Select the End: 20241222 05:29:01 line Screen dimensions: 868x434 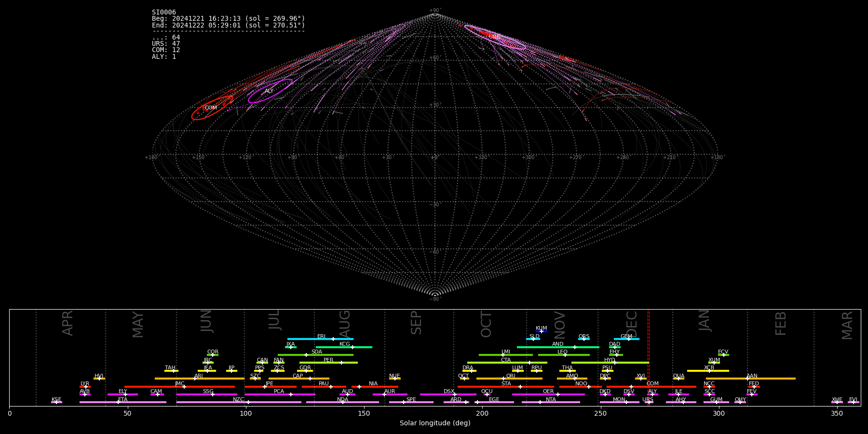[228, 25]
